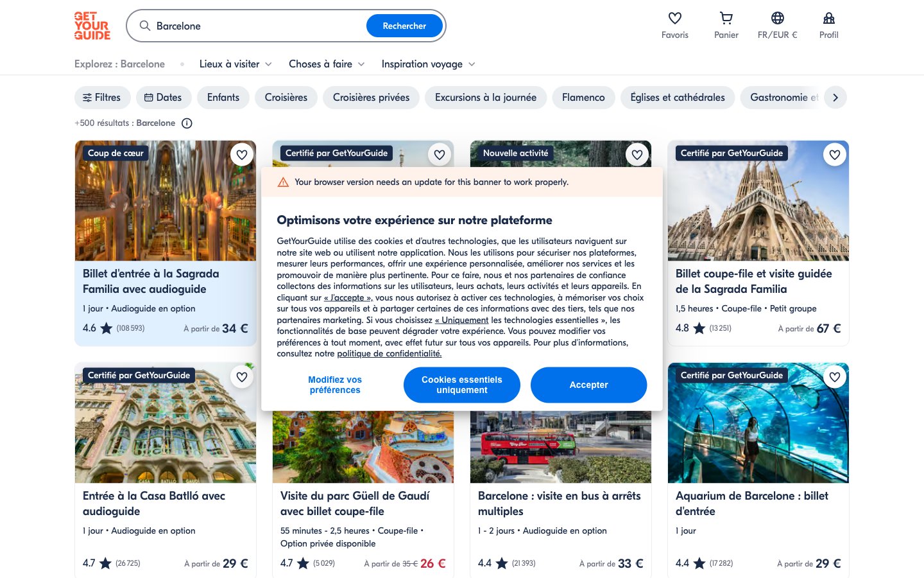Open the Dates picker chip
This screenshot has height=578, width=924.
coord(163,98)
